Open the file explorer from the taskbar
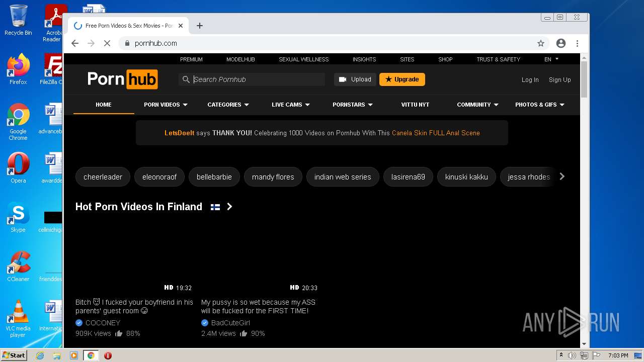 pyautogui.click(x=57, y=355)
